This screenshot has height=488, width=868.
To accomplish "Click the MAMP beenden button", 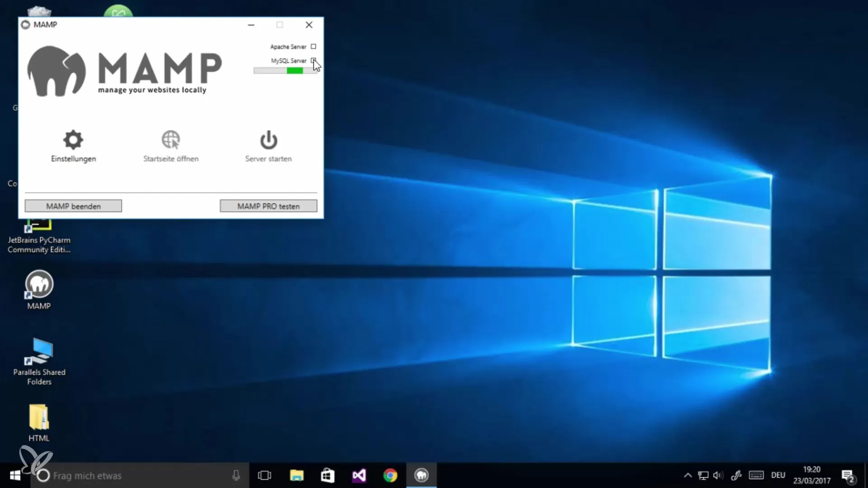I will click(73, 206).
